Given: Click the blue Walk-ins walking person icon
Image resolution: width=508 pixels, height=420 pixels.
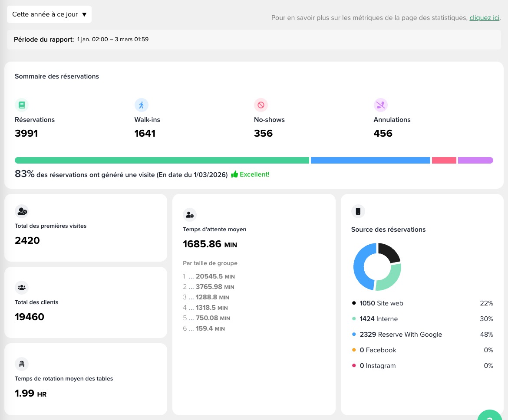Looking at the screenshot, I should [x=141, y=105].
